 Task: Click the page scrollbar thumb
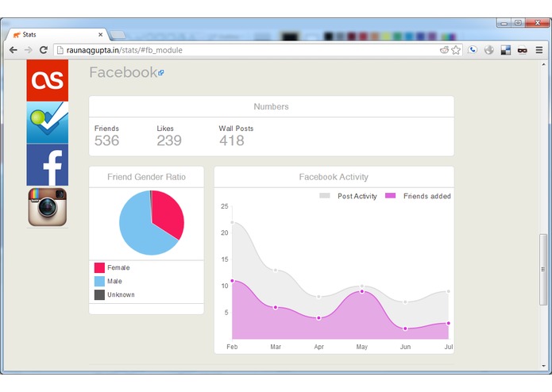click(543, 269)
